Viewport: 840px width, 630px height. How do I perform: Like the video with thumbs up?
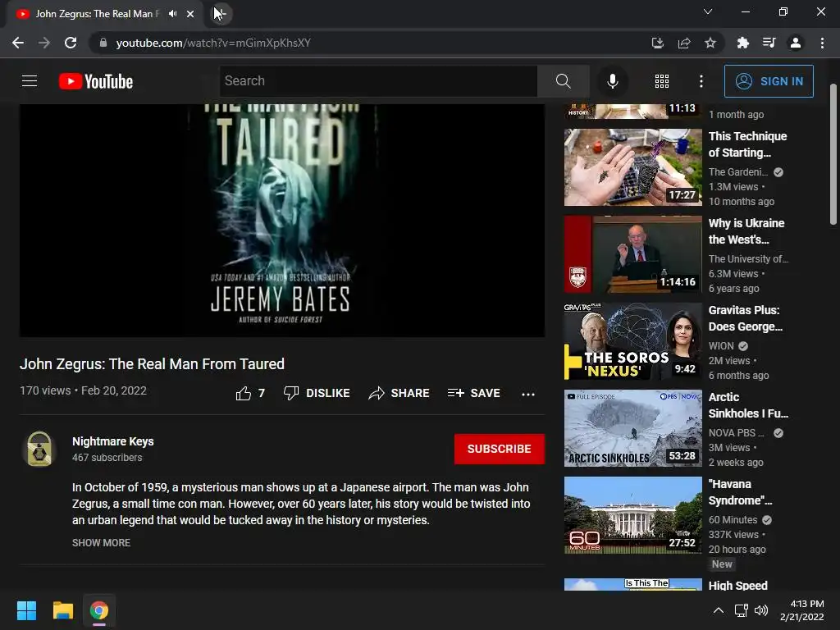250,393
